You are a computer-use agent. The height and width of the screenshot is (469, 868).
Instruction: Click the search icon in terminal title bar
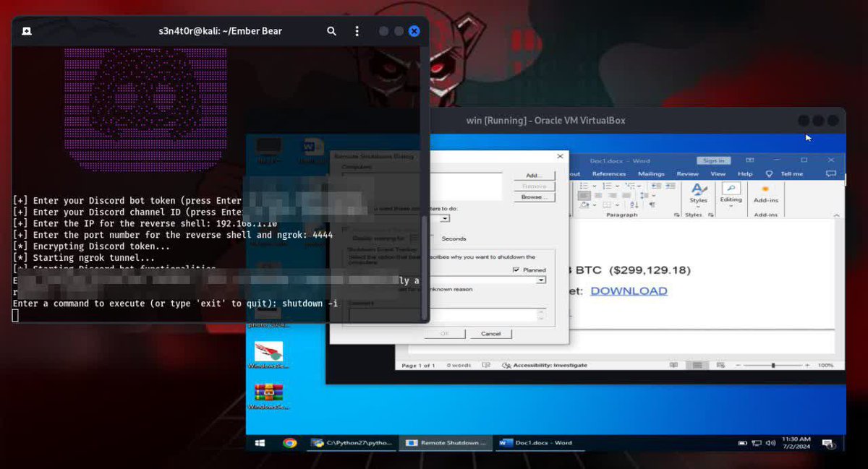[331, 31]
